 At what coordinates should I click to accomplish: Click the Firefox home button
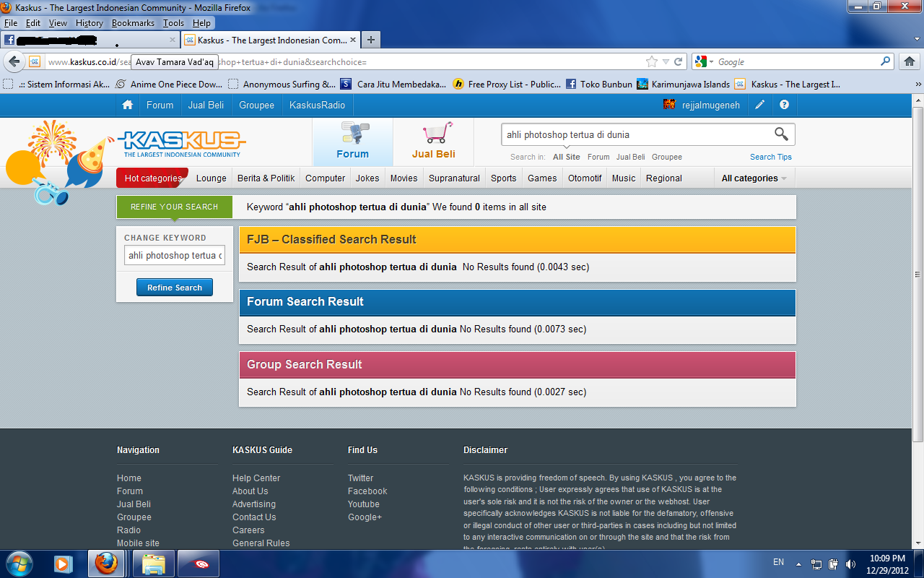coord(909,62)
